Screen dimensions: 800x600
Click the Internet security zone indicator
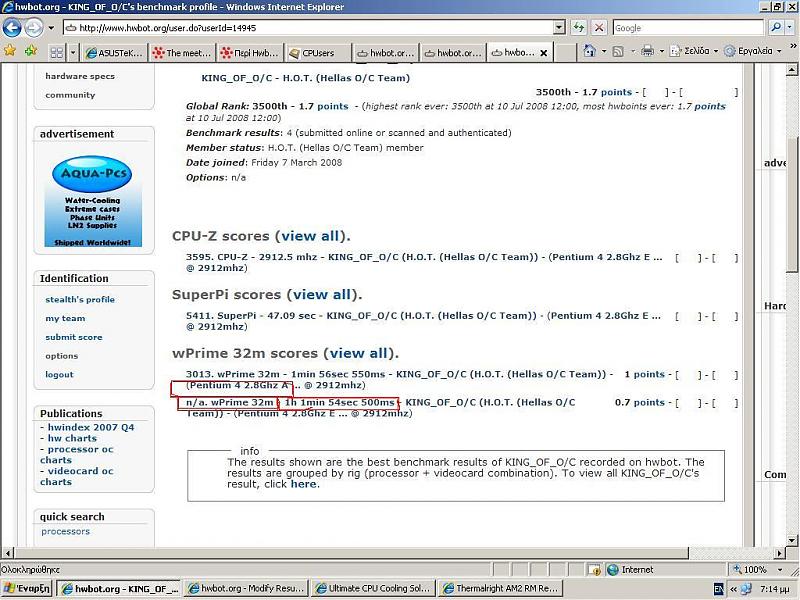tap(631, 569)
